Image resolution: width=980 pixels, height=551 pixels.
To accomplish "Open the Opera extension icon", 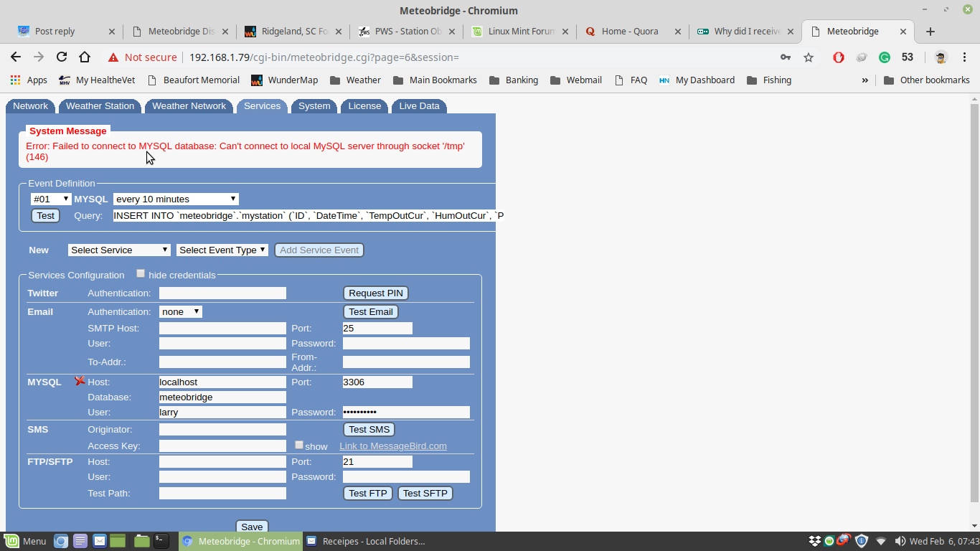I will 838,57.
